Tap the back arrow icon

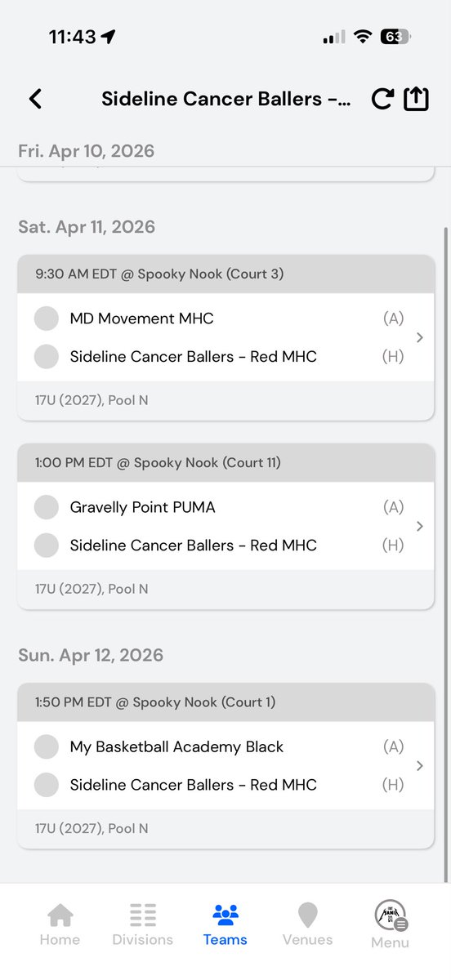point(35,100)
